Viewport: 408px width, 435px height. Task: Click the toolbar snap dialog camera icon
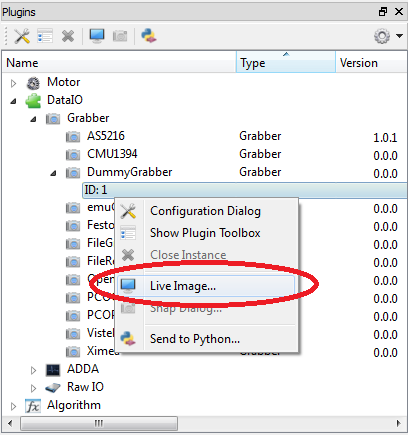[120, 36]
